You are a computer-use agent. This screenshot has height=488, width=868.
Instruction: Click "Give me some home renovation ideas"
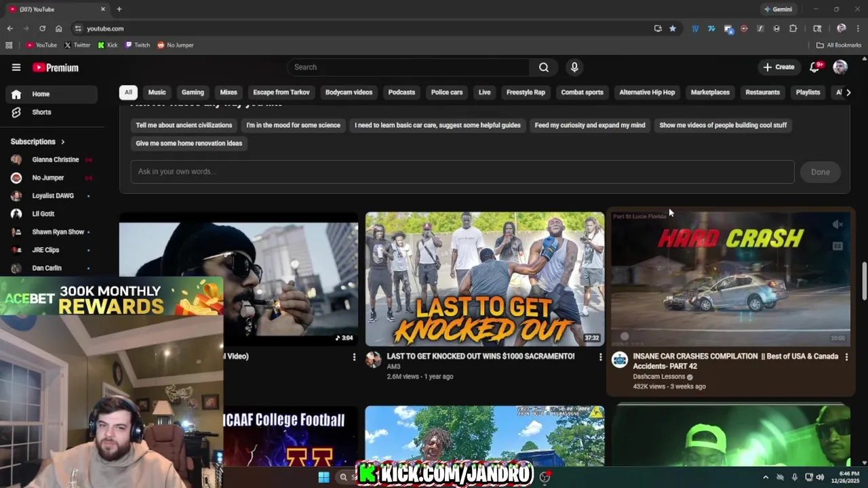189,144
